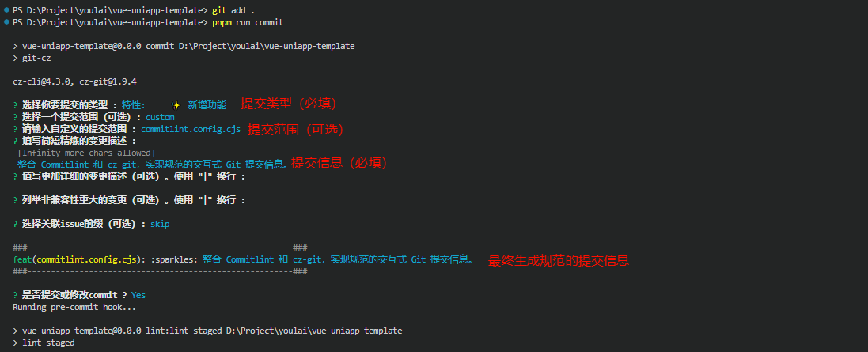The height and width of the screenshot is (352, 868).
Task: Click the "feat" prefix in generated commit message
Action: click(22, 259)
